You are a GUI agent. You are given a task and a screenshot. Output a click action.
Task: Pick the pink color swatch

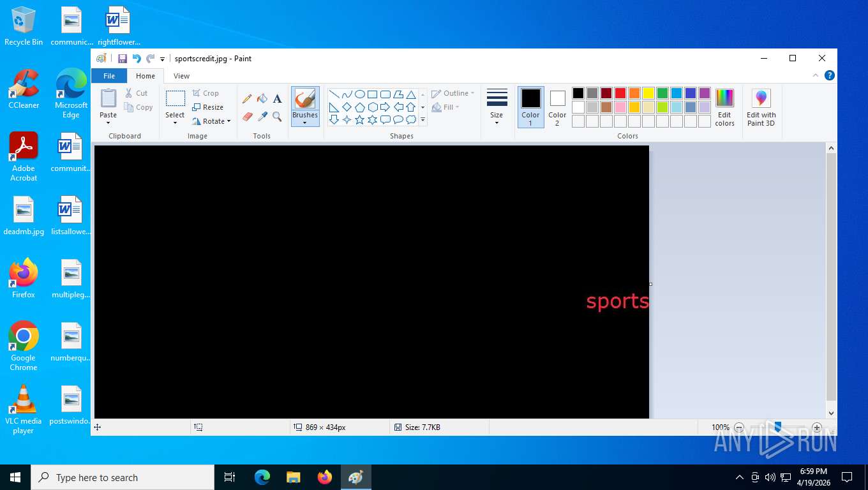(x=620, y=107)
